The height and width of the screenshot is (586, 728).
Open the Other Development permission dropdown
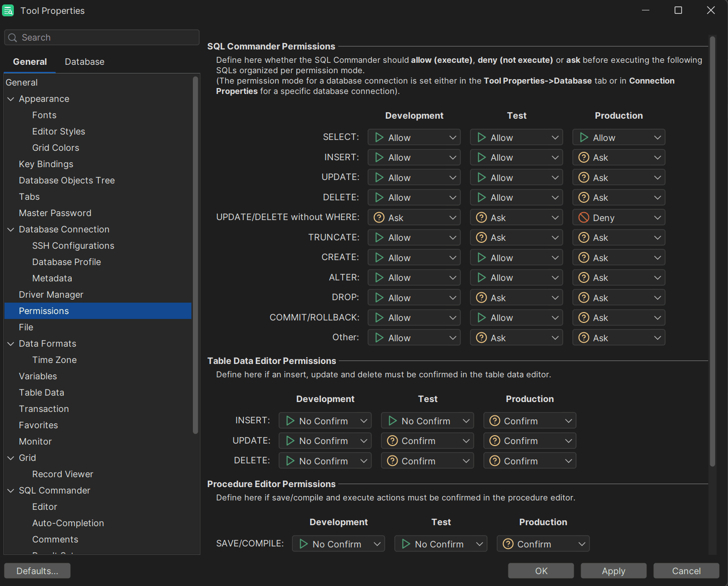(x=453, y=337)
